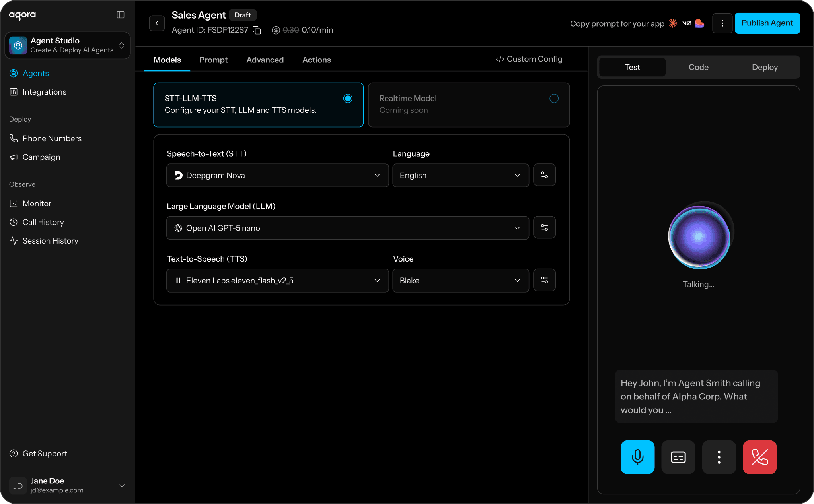Mute the microphone in test panel
This screenshot has width=814, height=504.
tap(637, 457)
